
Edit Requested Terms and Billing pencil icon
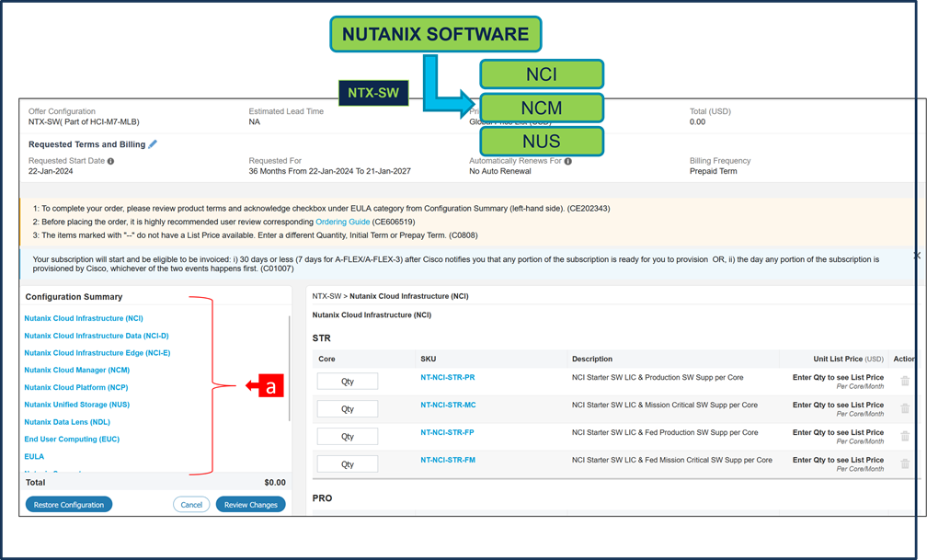tap(153, 144)
